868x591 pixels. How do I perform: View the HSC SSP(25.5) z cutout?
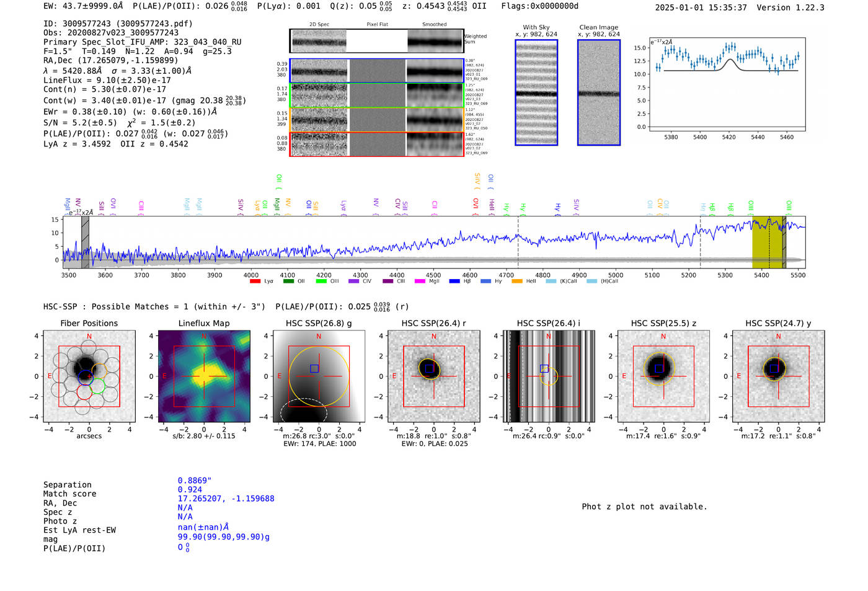[x=663, y=376]
